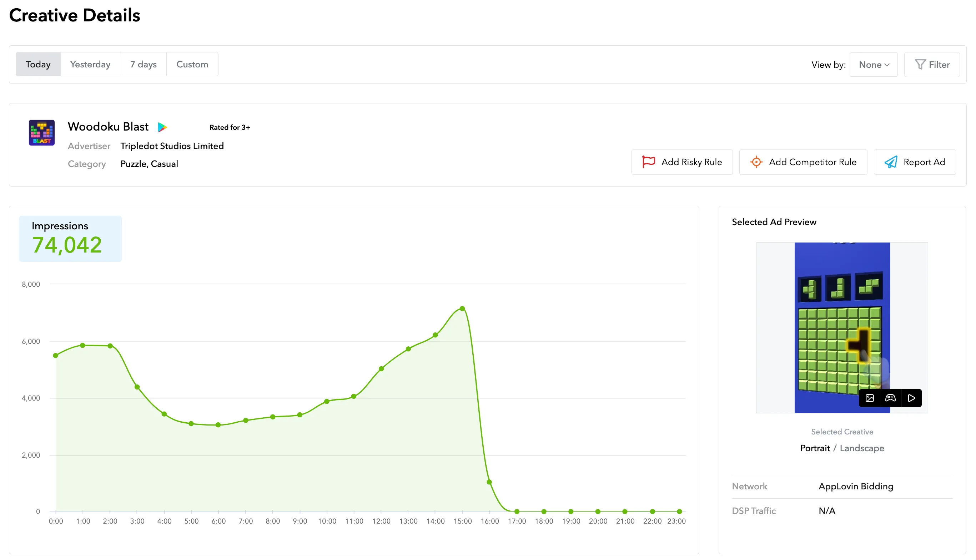Click the Impressions metric card
Image resolution: width=976 pixels, height=560 pixels.
coord(70,239)
